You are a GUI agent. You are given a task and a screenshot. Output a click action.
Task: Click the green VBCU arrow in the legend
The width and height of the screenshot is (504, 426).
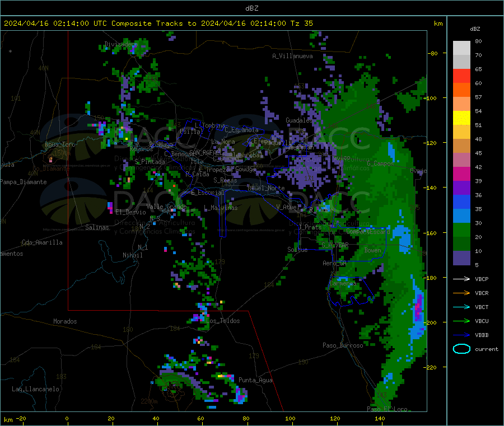tap(461, 321)
